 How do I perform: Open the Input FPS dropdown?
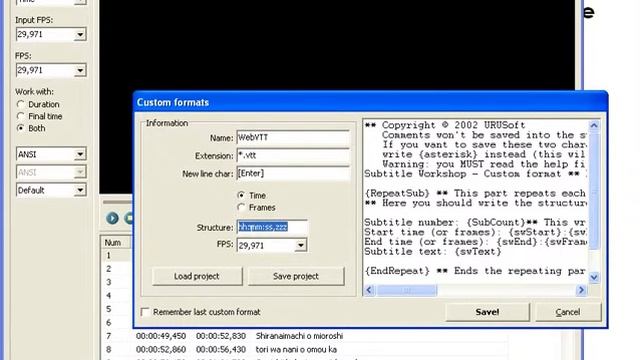click(80, 34)
